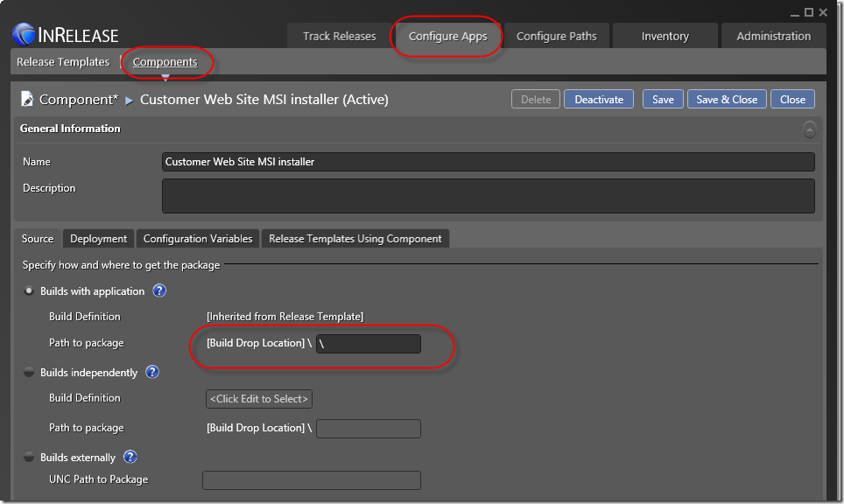The image size is (844, 504).
Task: Click into the Name field
Action: click(x=489, y=162)
